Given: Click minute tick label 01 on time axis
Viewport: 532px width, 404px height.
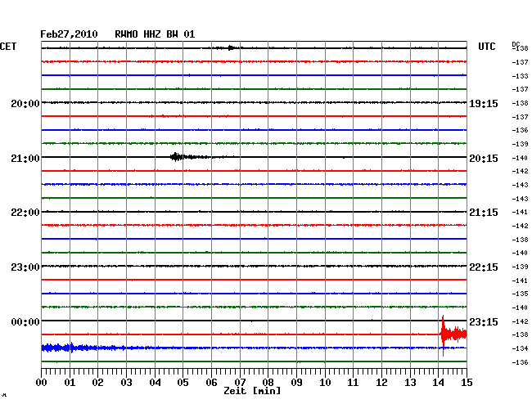Looking at the screenshot, I should tap(70, 383).
